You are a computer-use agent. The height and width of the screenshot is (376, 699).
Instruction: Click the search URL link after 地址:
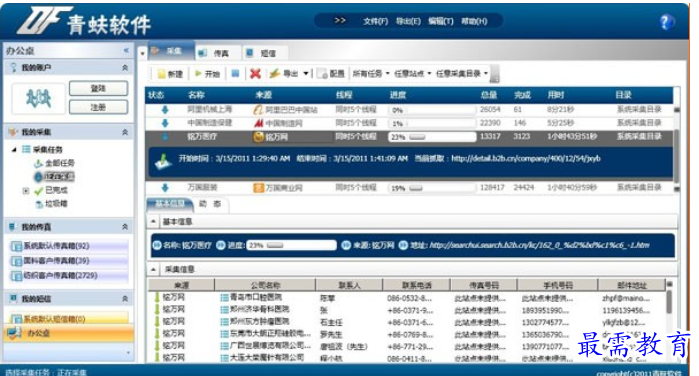point(539,245)
